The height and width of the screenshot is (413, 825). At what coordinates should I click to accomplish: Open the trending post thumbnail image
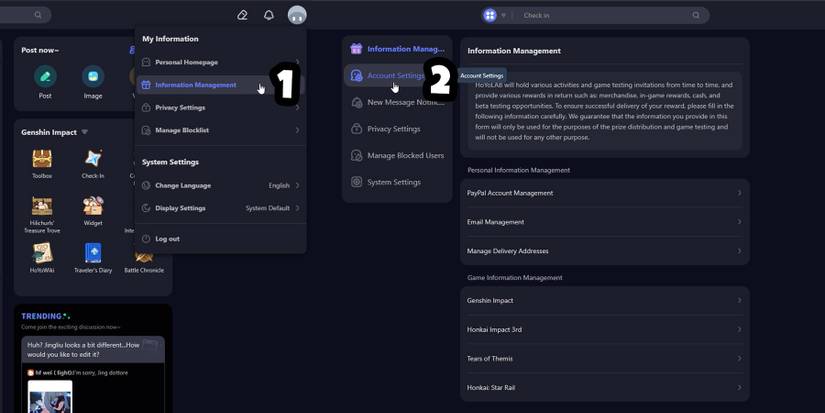[x=50, y=397]
